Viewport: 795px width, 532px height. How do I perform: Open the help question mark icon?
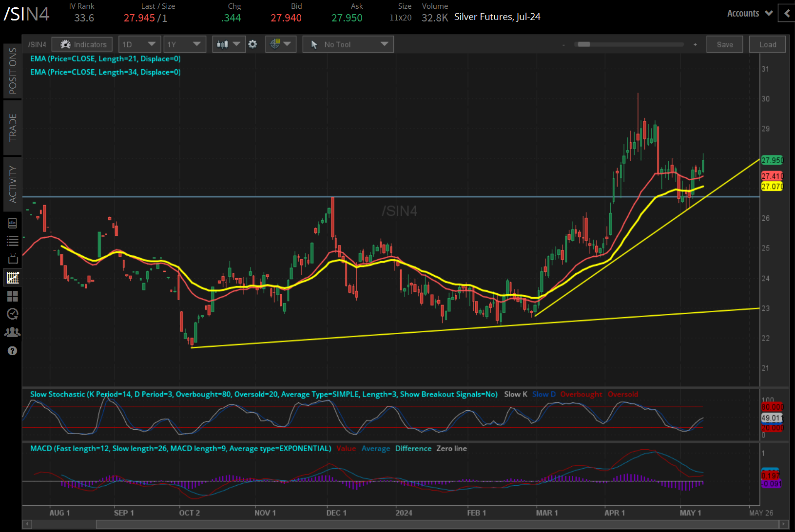[x=12, y=350]
